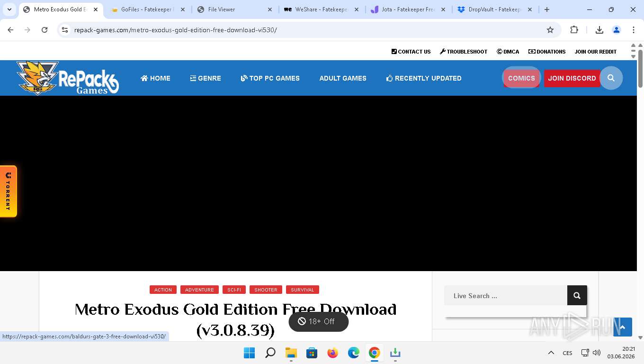Open Chrome downloads icon
Image resolution: width=644 pixels, height=364 pixels.
599,30
